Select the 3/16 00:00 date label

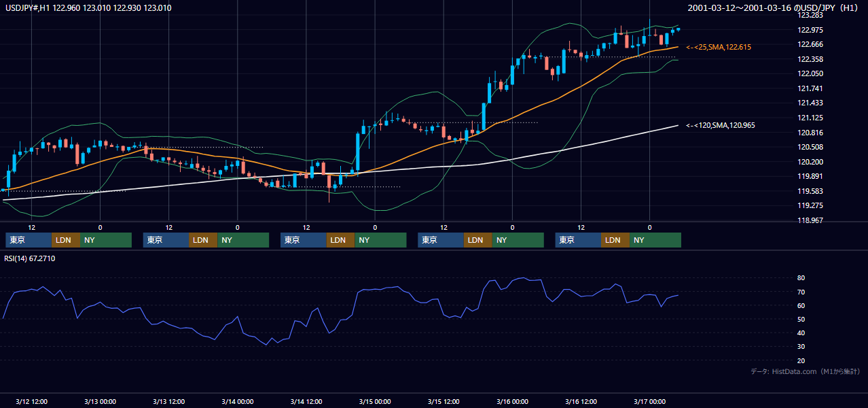[x=512, y=401]
